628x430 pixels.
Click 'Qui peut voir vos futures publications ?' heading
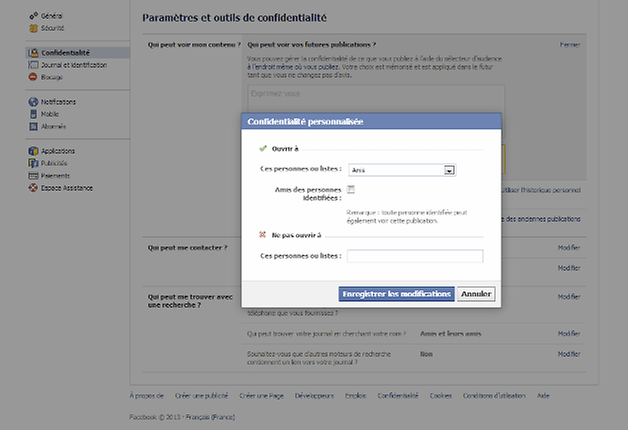(312, 44)
